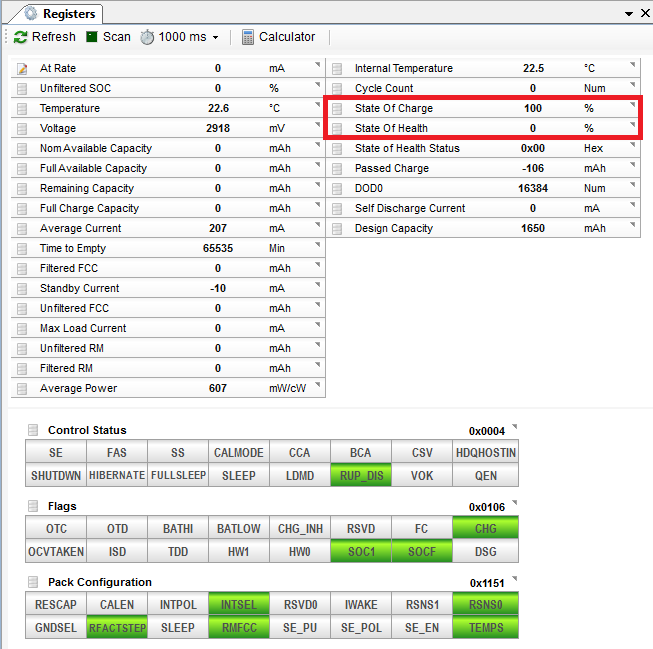Image resolution: width=653 pixels, height=649 pixels.
Task: Click the Refresh icon in toolbar
Action: (x=20, y=37)
